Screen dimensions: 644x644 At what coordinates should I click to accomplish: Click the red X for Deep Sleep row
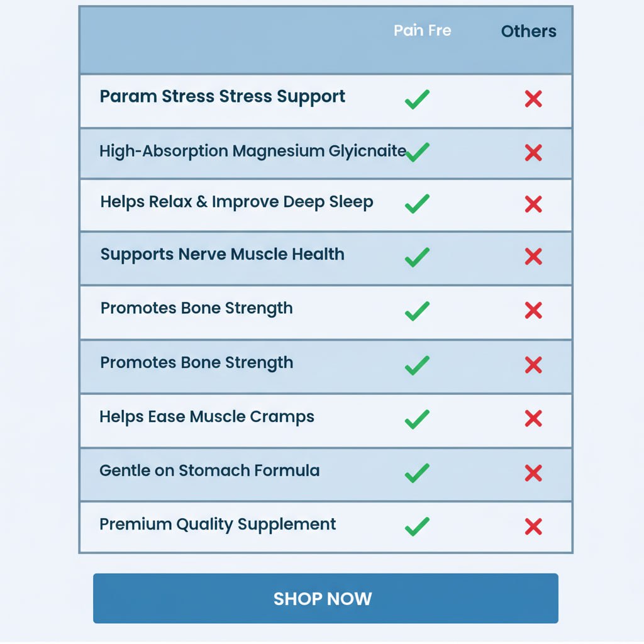click(533, 204)
